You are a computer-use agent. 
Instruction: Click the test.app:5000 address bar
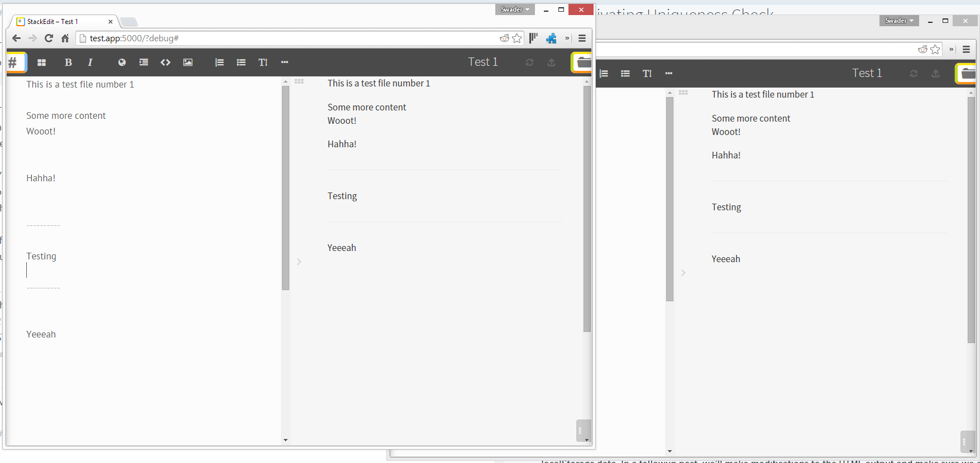pyautogui.click(x=279, y=38)
